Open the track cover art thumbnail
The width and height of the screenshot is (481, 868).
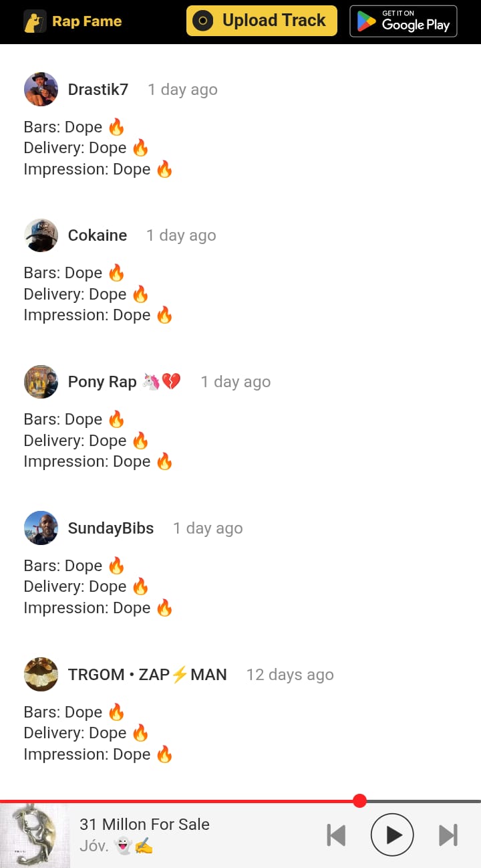point(35,835)
